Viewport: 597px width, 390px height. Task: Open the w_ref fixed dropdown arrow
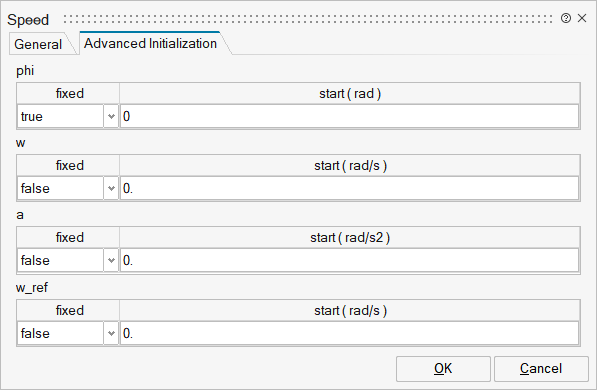111,333
